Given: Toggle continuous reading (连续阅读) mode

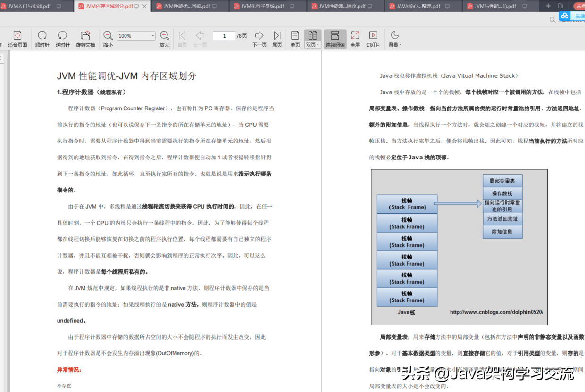Looking at the screenshot, I should tap(335, 39).
